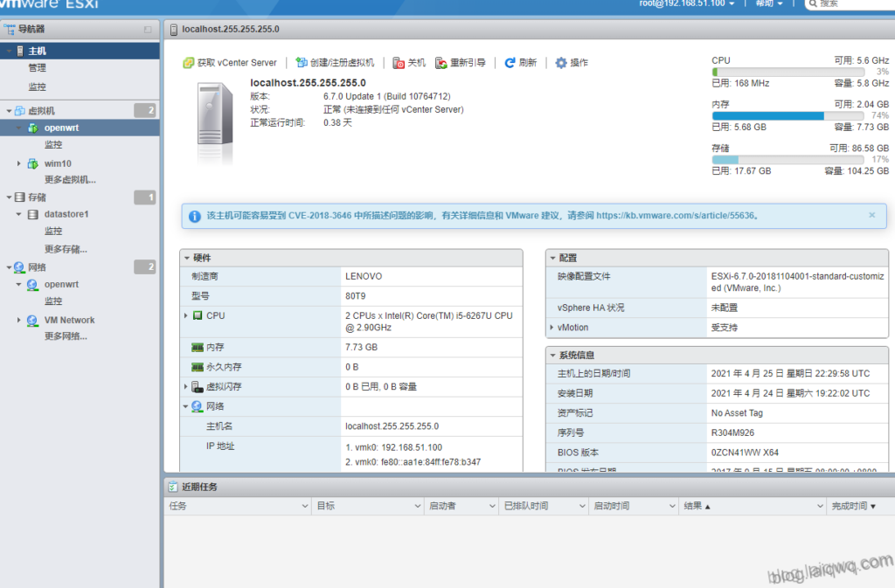Collapse the navigator panel via its header icon
895x588 pixels.
[148, 30]
